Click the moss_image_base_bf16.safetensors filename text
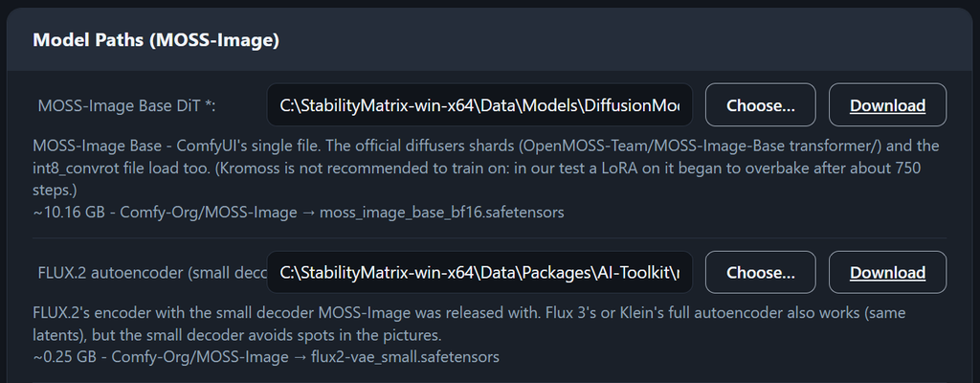This screenshot has height=383, width=980. (x=441, y=213)
